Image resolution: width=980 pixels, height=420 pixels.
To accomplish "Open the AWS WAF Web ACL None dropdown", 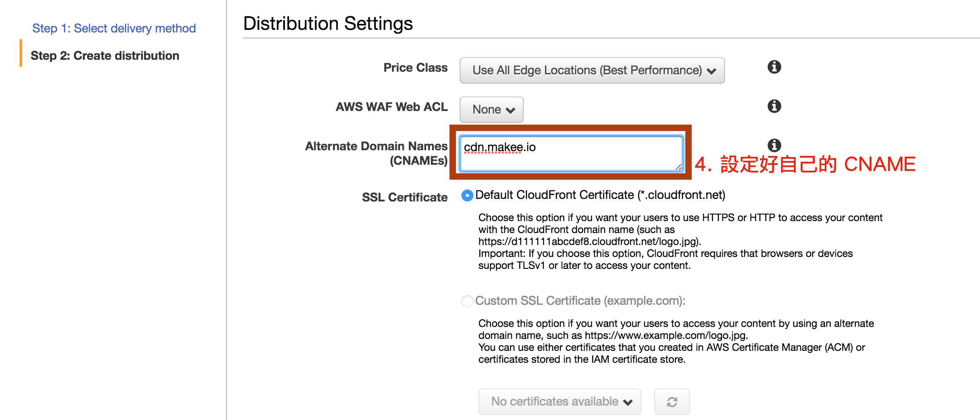I will (491, 110).
